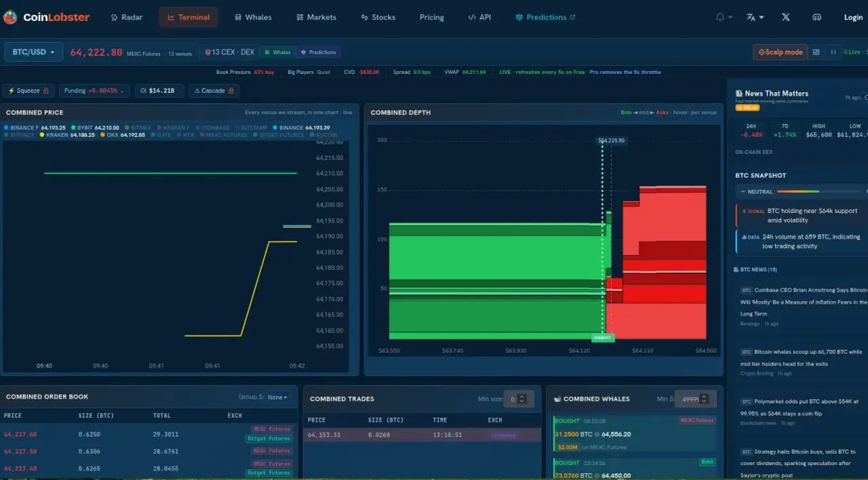Click the CoinLobster logo icon
Image resolution: width=868 pixels, height=480 pixels.
10,17
